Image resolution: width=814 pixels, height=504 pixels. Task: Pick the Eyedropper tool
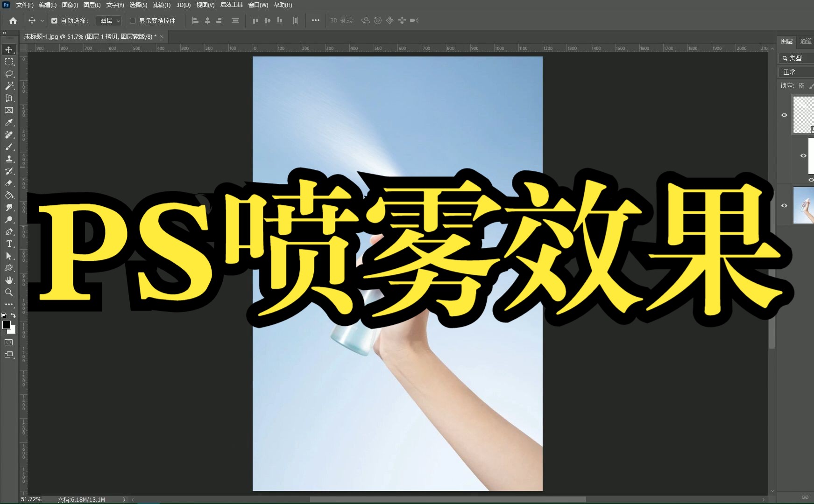click(9, 123)
